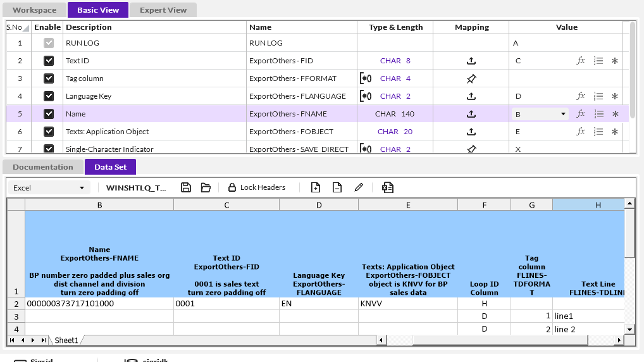Select the Sheet1 worksheet tab
The height and width of the screenshot is (362, 644).
click(x=66, y=340)
